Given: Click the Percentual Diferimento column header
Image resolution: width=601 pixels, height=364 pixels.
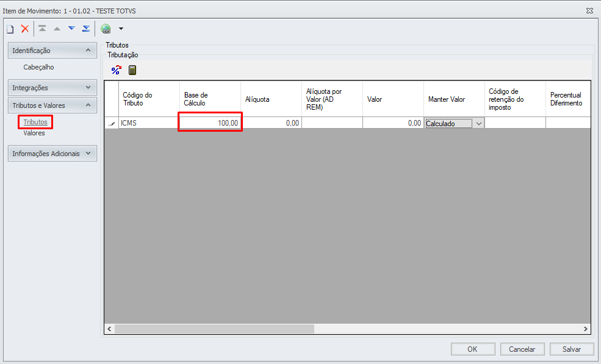Looking at the screenshot, I should click(568, 99).
